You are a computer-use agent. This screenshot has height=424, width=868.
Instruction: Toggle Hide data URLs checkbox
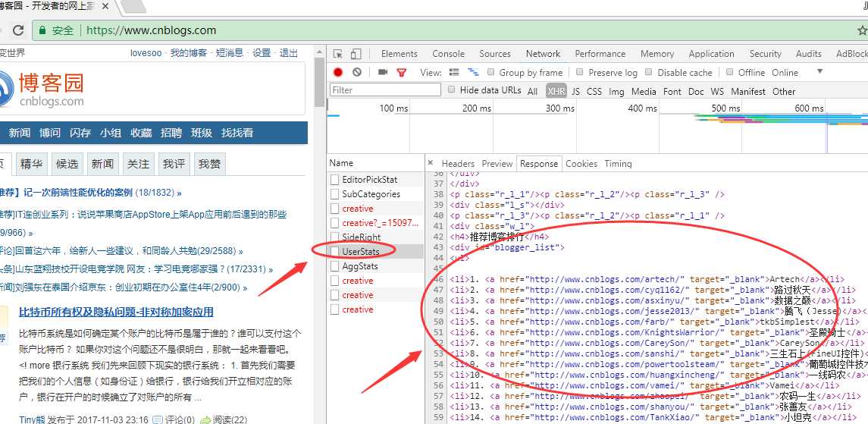point(451,90)
